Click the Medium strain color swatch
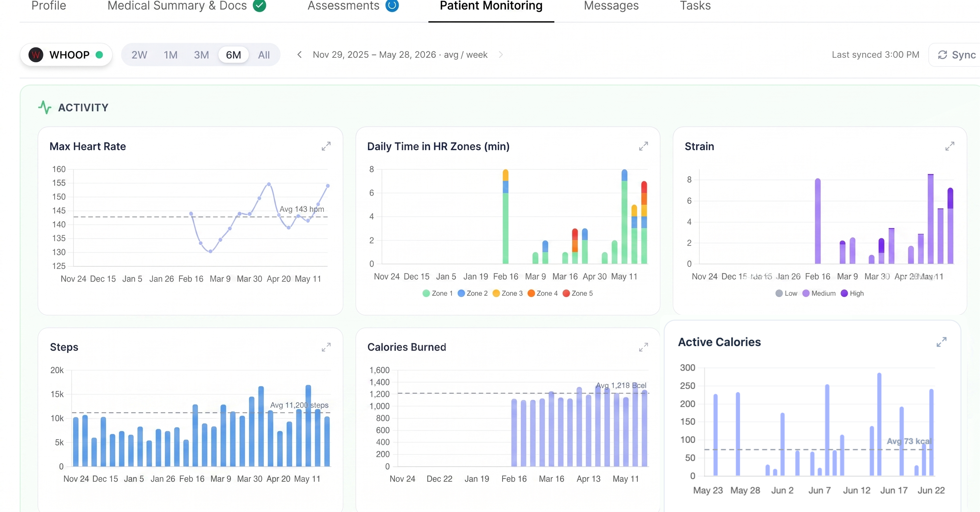 pyautogui.click(x=806, y=293)
